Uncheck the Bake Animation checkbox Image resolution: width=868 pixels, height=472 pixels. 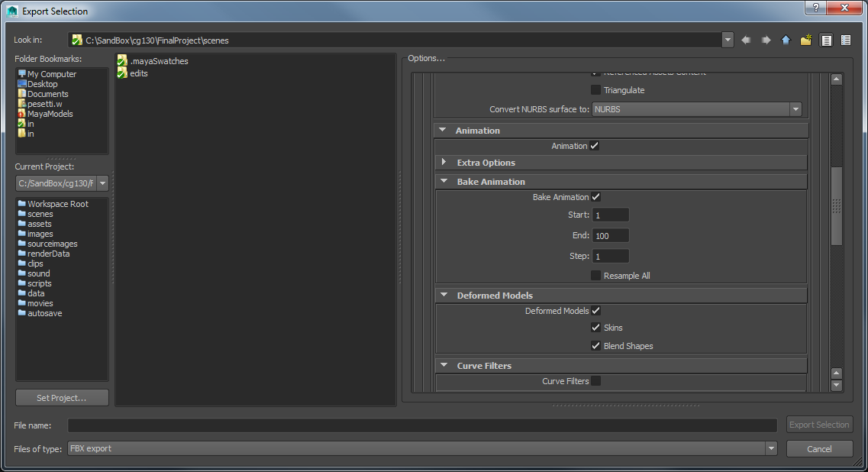pyautogui.click(x=595, y=197)
